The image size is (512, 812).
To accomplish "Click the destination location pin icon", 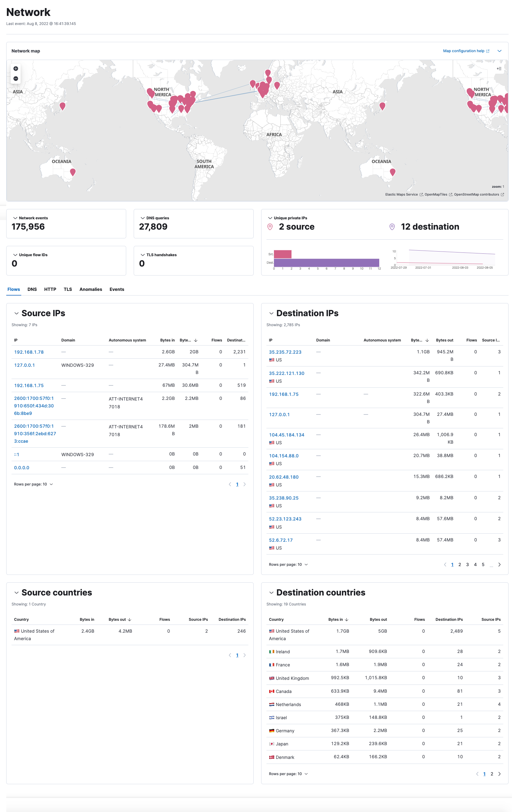I will point(392,227).
